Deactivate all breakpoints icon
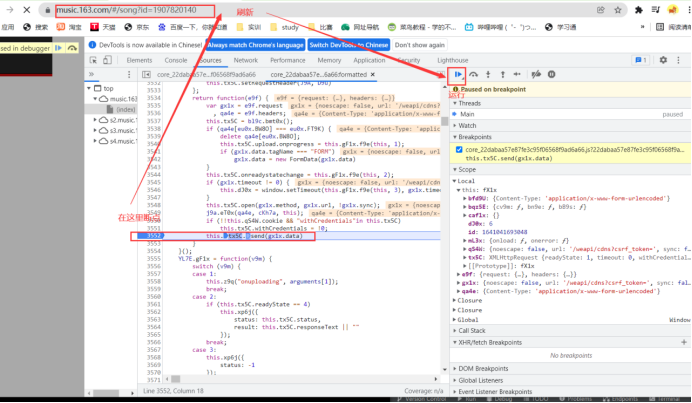The width and height of the screenshot is (692, 403). point(536,74)
